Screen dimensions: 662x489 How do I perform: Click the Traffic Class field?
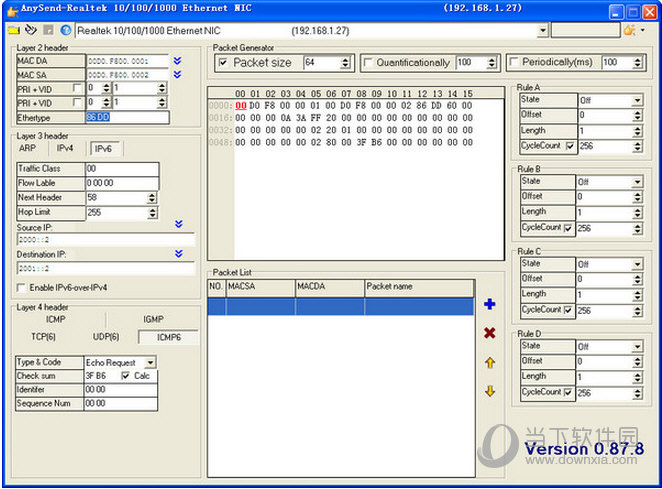point(122,169)
